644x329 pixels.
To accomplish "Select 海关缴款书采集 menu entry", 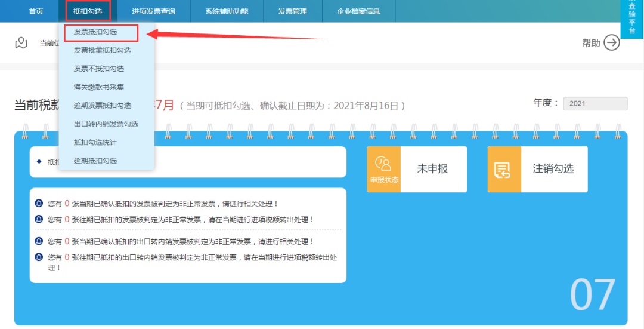I will point(99,87).
